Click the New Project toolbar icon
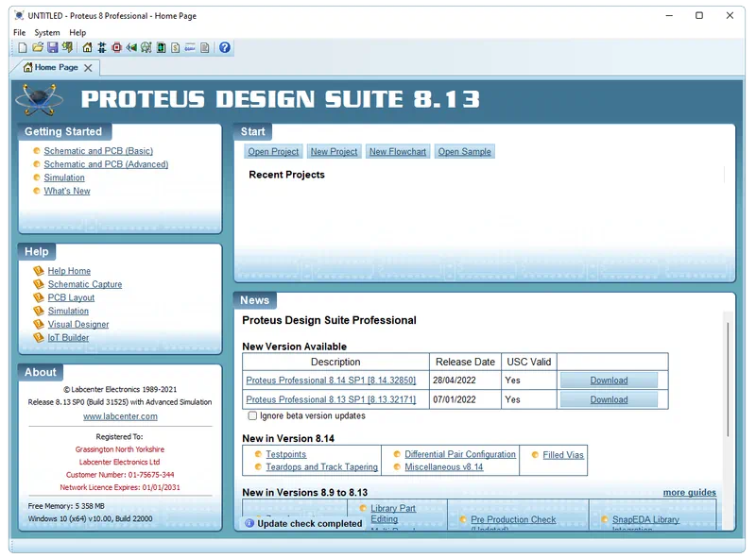The height and width of the screenshot is (558, 756). [x=22, y=48]
